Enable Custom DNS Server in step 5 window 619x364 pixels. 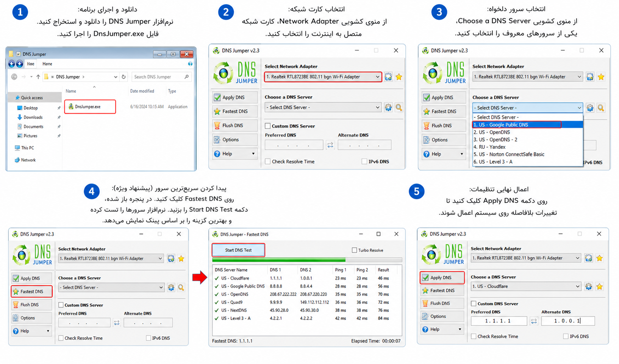[474, 303]
